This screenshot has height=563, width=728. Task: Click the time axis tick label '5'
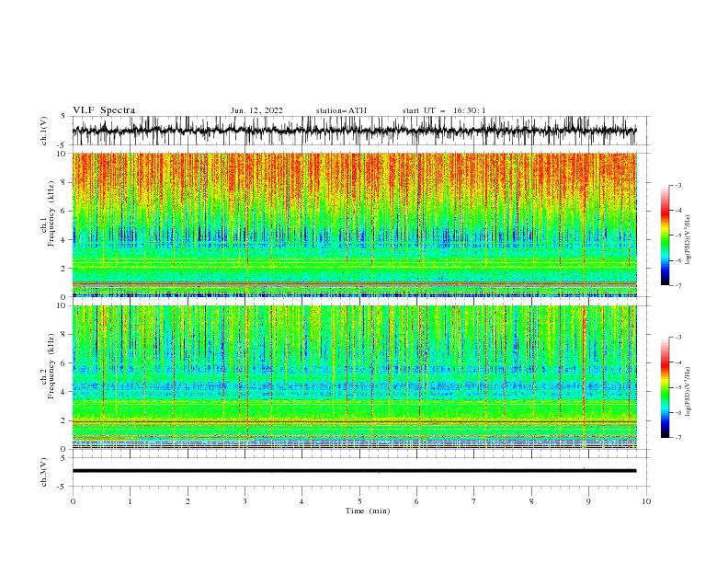(x=359, y=501)
